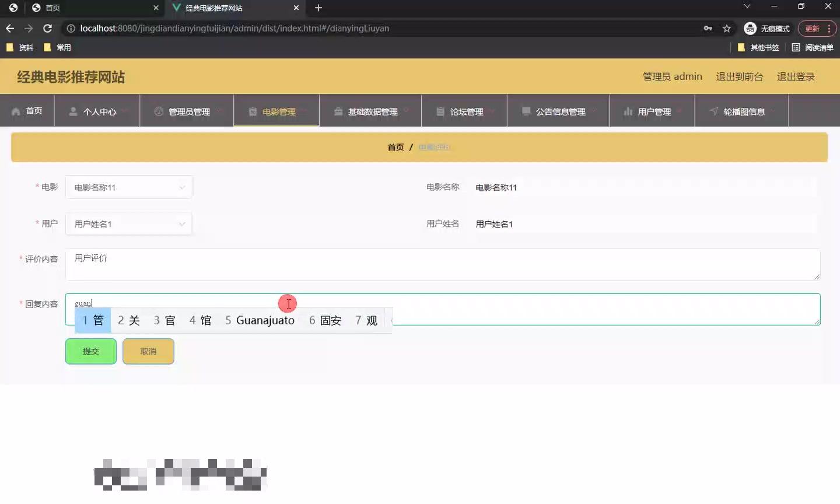The image size is (840, 504).
Task: Click the clock icon on 管理员管理
Action: [157, 111]
